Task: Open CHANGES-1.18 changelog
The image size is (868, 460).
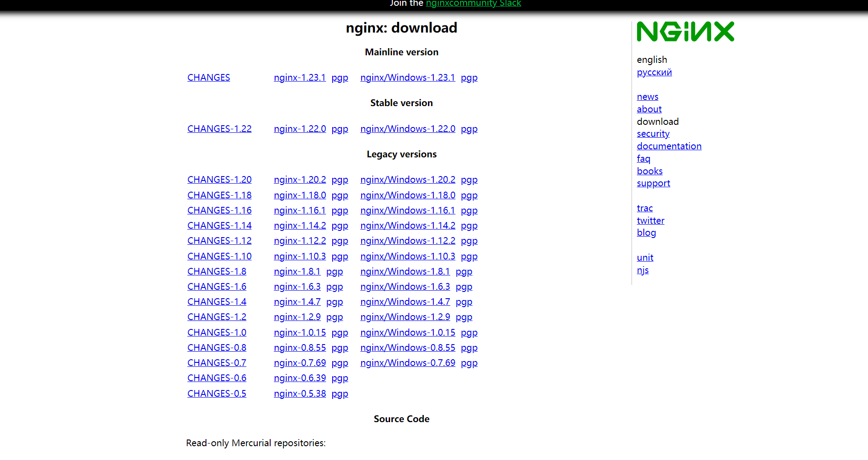Action: [x=219, y=195]
